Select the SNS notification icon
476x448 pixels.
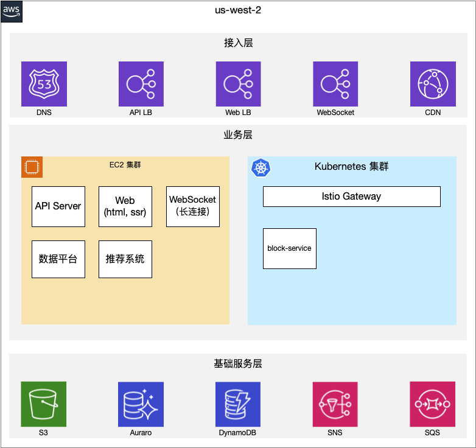[335, 404]
